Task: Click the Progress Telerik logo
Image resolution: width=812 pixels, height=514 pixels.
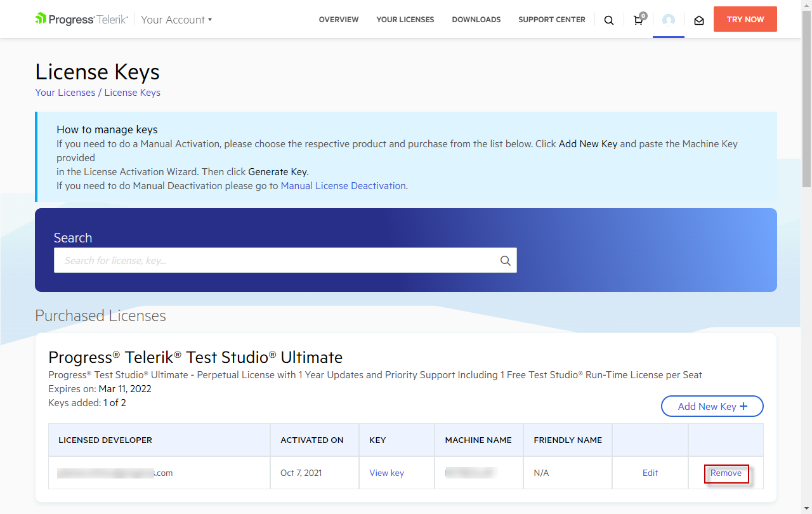Action: tap(82, 19)
